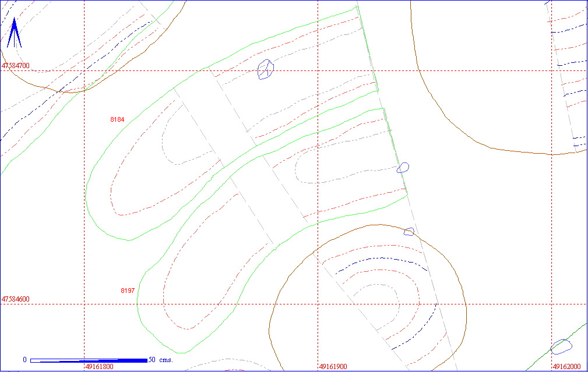Image resolution: width=588 pixels, height=372 pixels.
Task: Click the blue scale bar
Action: 89,360
